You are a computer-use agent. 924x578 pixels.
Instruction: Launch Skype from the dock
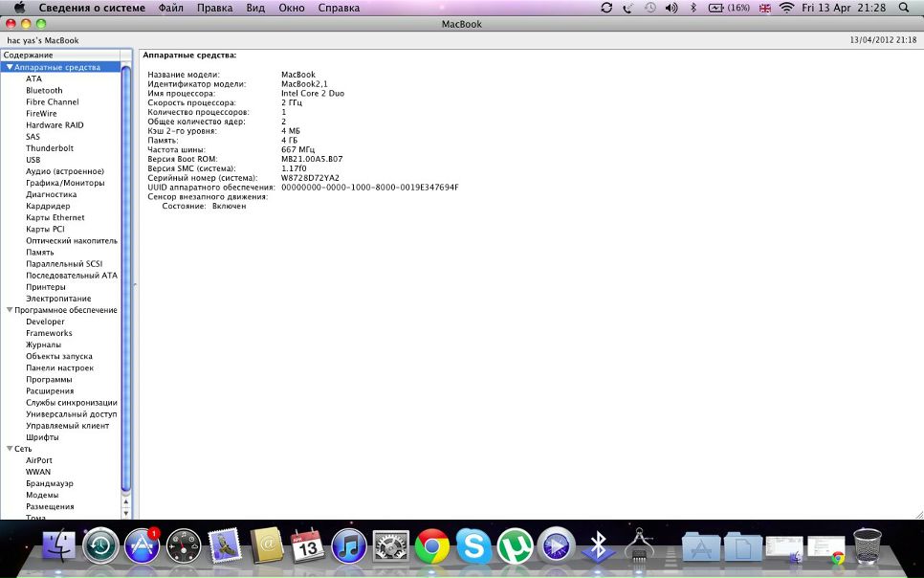[x=473, y=546]
